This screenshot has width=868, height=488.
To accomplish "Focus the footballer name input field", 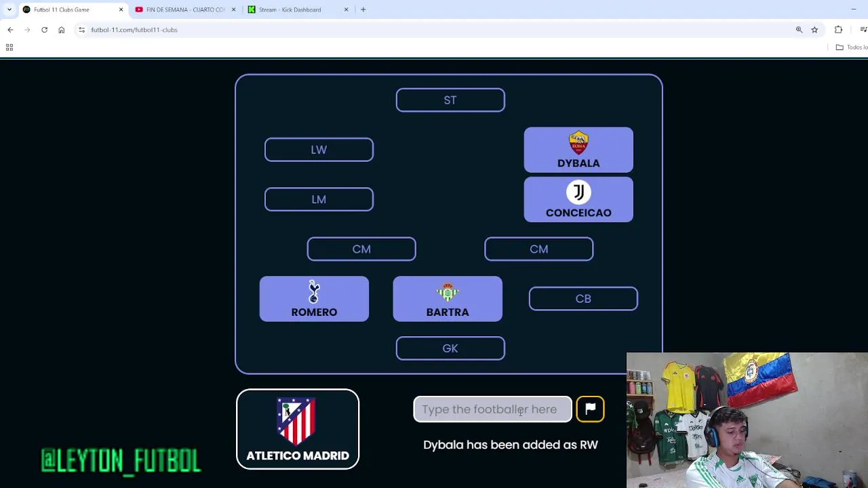I will 493,409.
